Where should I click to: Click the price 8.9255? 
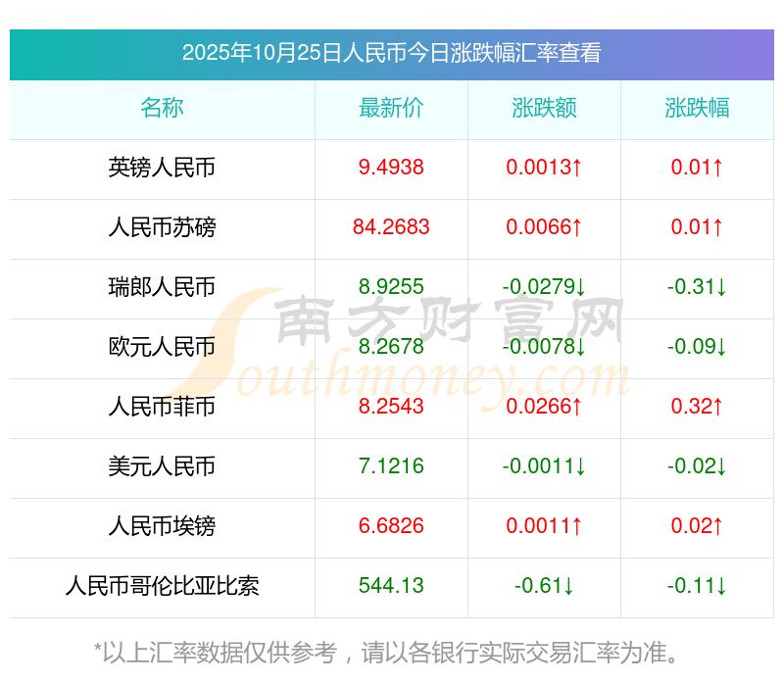391,287
